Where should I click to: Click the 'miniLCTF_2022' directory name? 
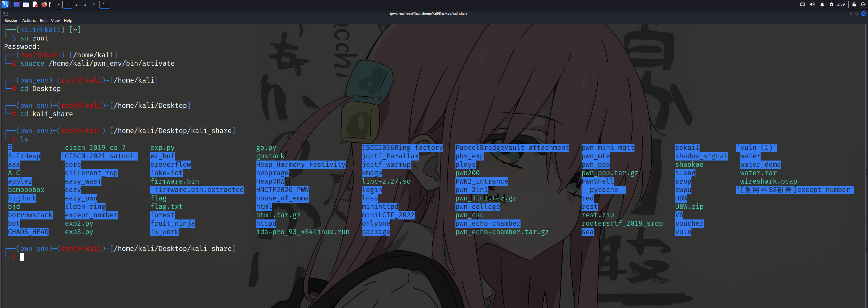388,215
